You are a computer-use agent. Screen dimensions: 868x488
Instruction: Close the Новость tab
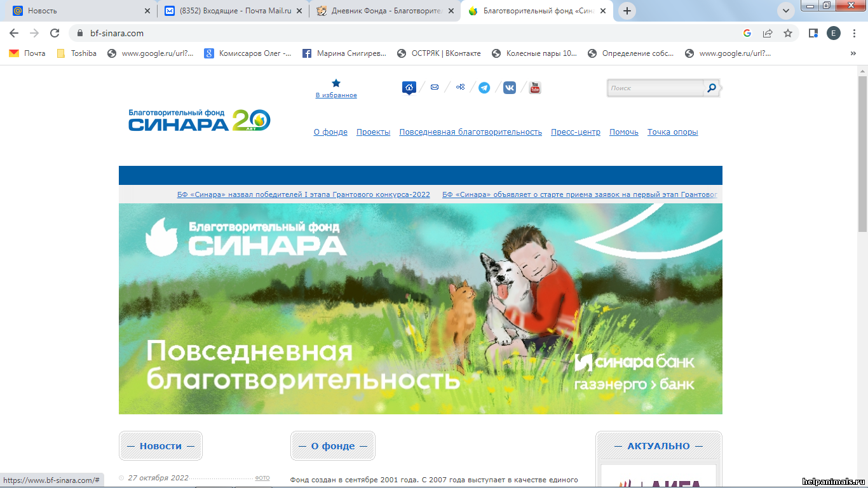tap(147, 11)
